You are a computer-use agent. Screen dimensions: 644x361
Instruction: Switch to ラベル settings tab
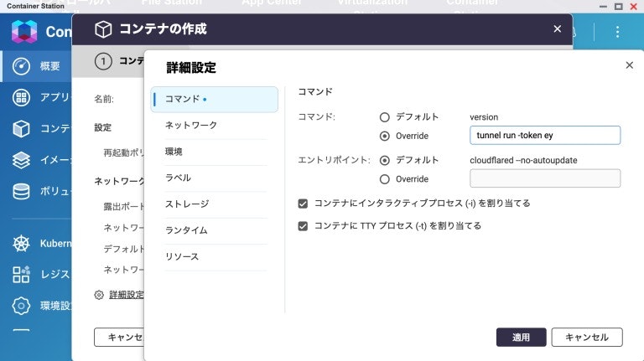(x=216, y=178)
